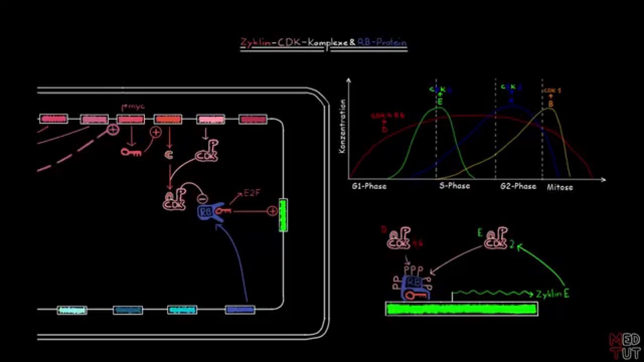The image size is (644, 362).
Task: Select the CDK complex labeled D and 4,6
Action: point(399,239)
